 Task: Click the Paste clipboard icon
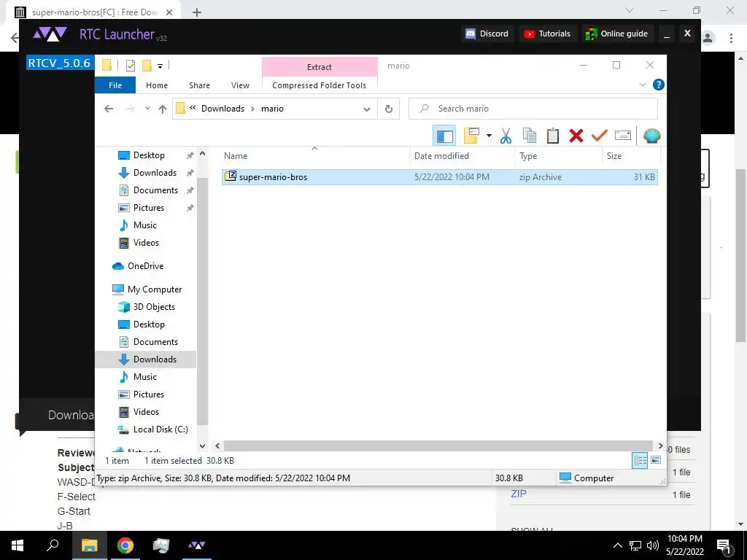coord(553,136)
